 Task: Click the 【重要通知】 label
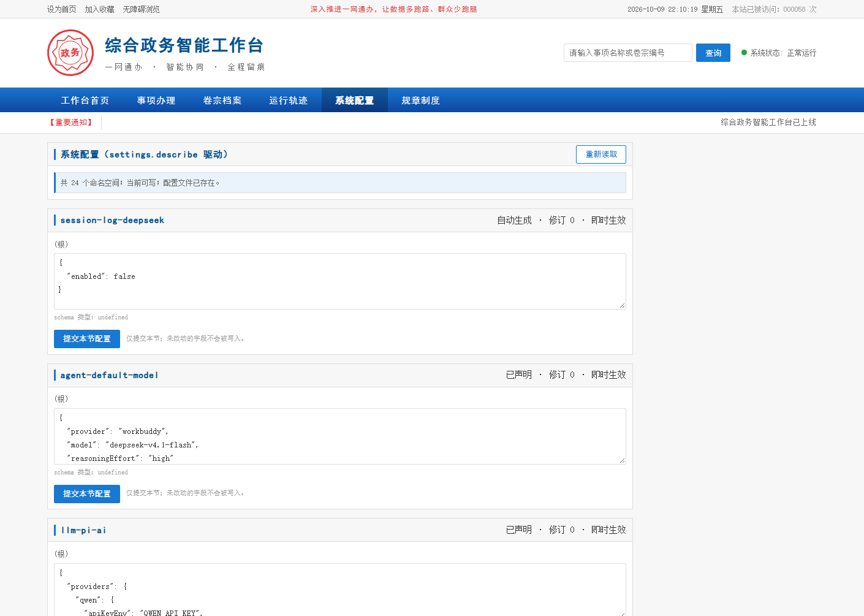click(71, 123)
